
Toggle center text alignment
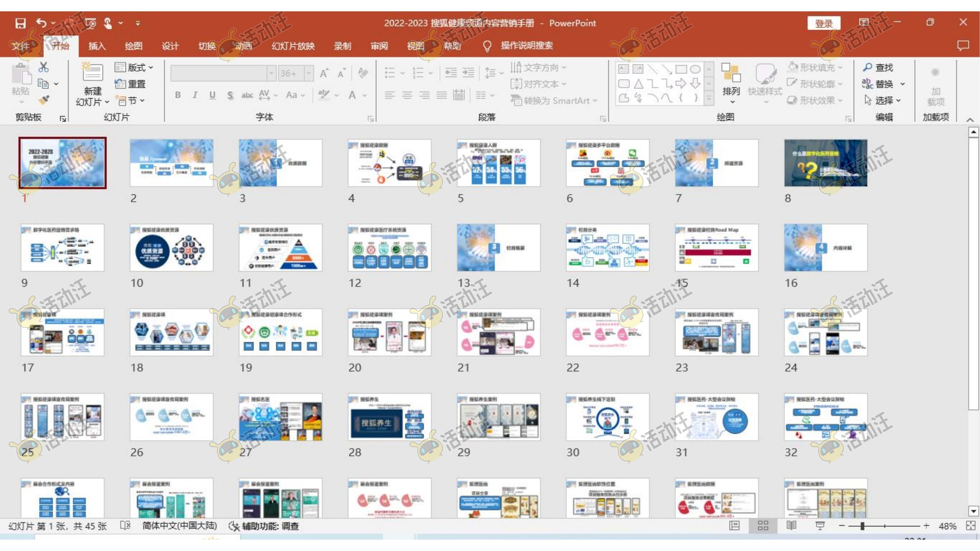[x=407, y=95]
